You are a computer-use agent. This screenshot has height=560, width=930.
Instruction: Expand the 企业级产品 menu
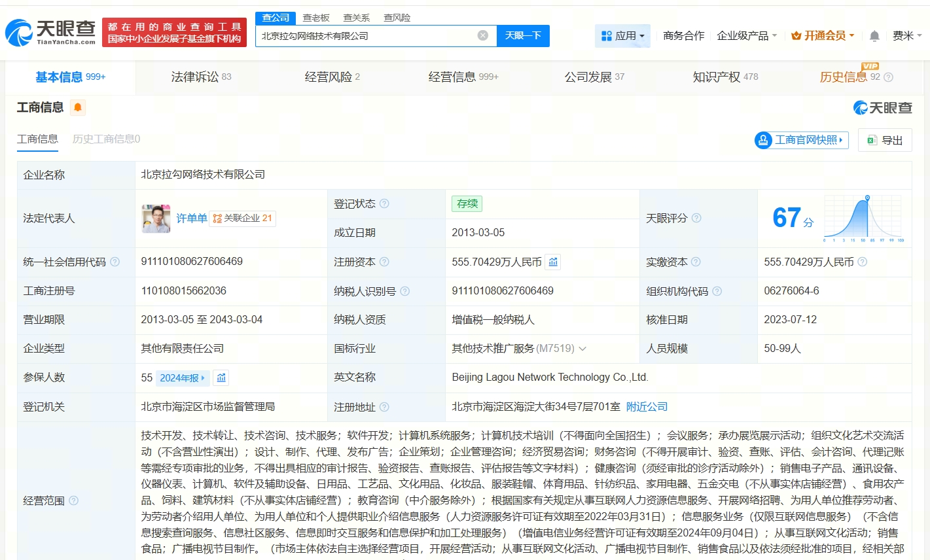point(747,35)
